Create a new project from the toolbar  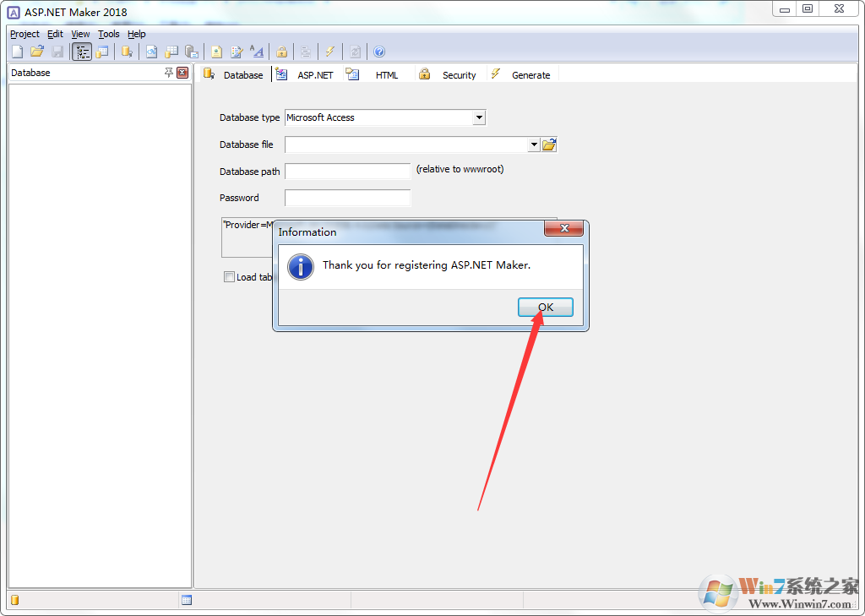(17, 52)
